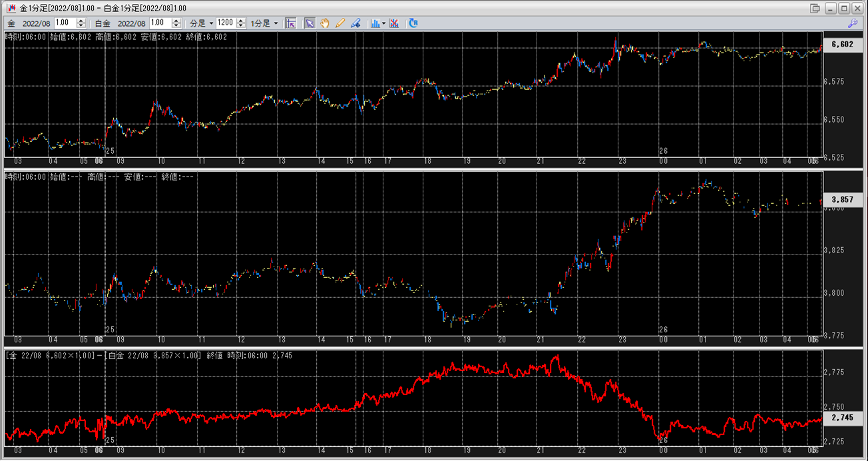
Task: Click the 白金 symbol label in toolbar
Action: [x=104, y=23]
